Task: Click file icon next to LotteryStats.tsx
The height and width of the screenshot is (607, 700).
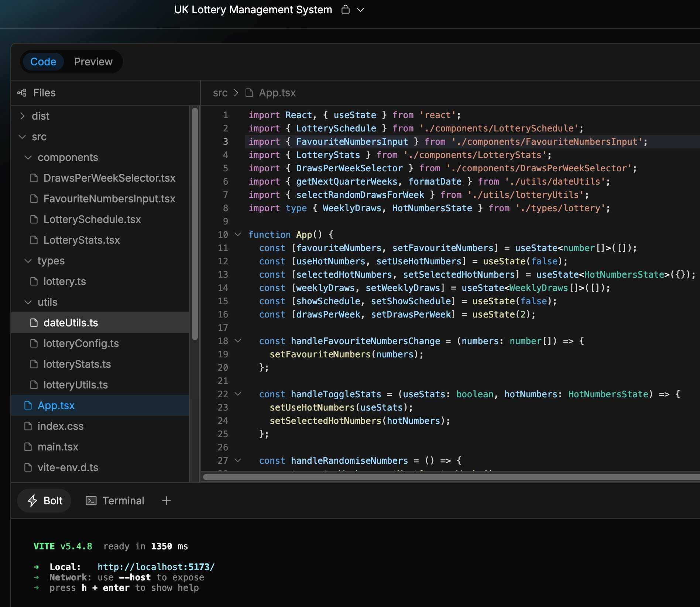Action: [x=34, y=240]
